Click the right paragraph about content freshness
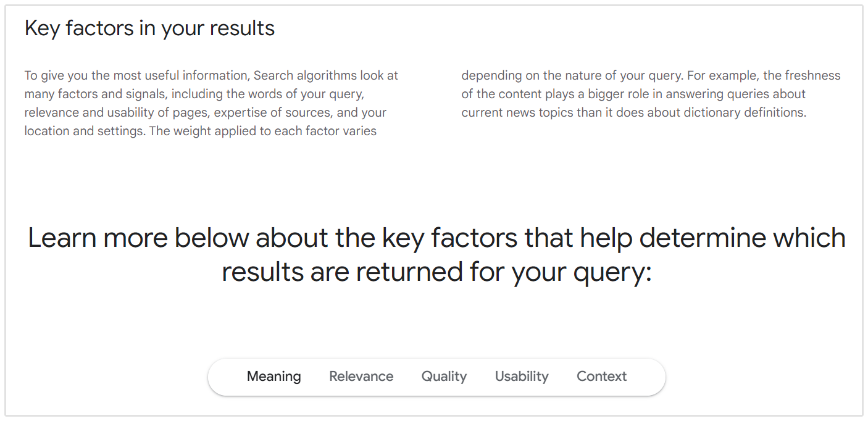This screenshot has height=421, width=868. tap(651, 93)
